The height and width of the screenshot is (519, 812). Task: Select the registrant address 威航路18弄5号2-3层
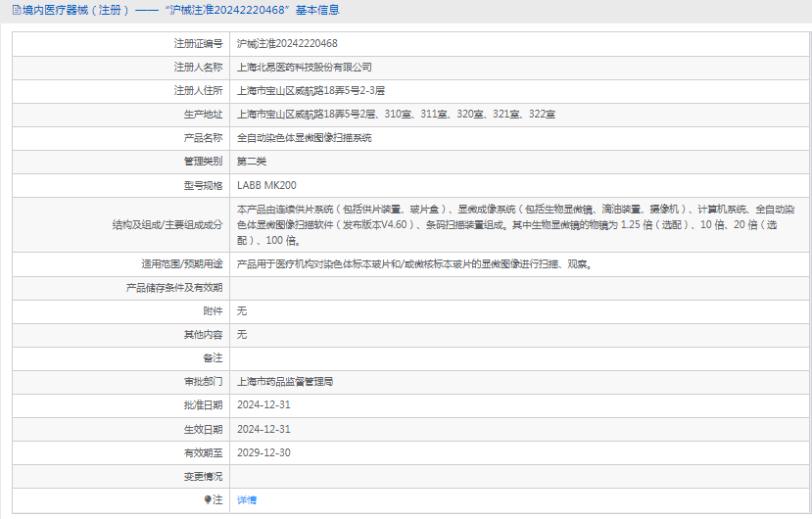coord(310,91)
